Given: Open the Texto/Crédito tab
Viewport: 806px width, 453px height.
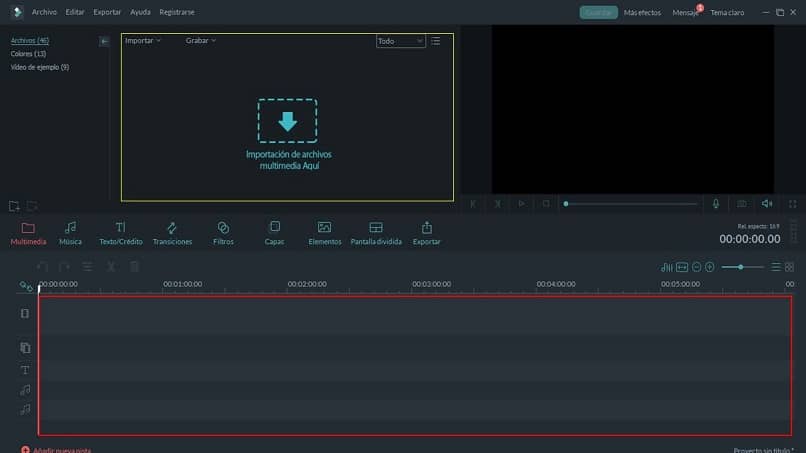Looking at the screenshot, I should point(121,233).
